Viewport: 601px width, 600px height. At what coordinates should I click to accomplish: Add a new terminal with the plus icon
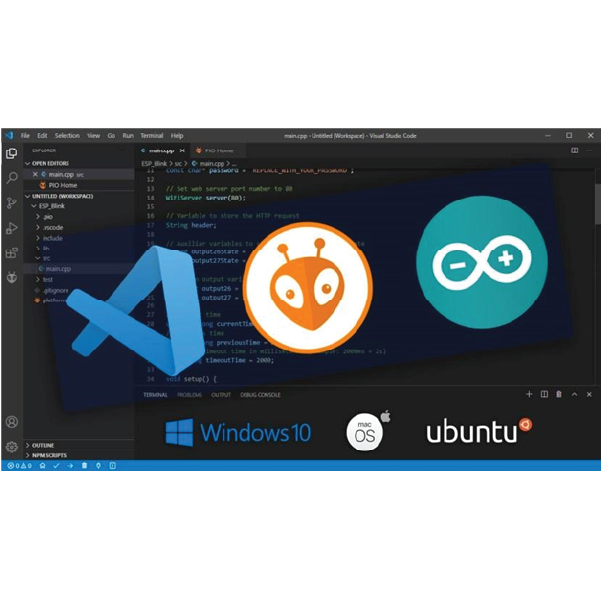pos(529,394)
